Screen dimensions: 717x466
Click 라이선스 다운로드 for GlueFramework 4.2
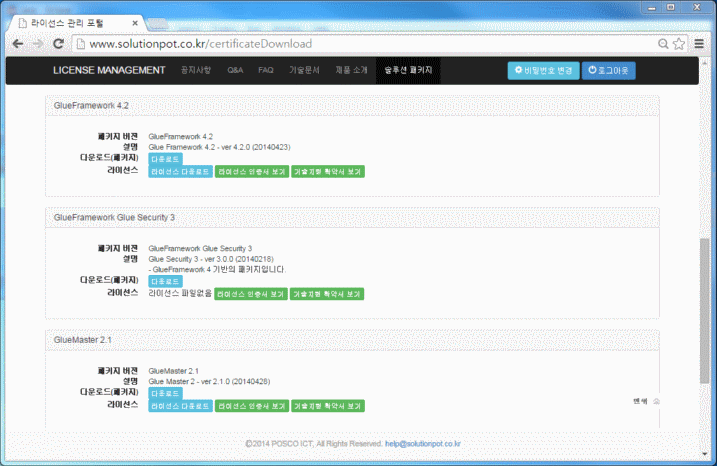point(180,172)
